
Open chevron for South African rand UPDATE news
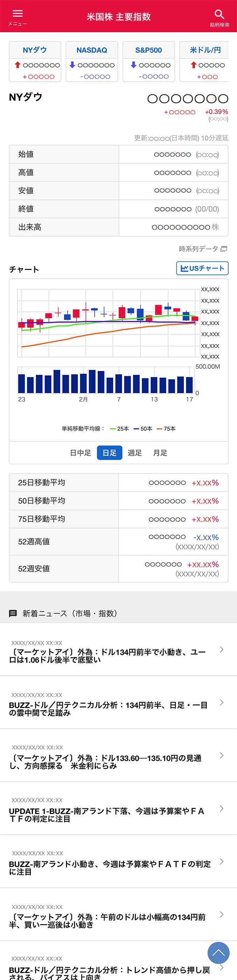click(221, 808)
